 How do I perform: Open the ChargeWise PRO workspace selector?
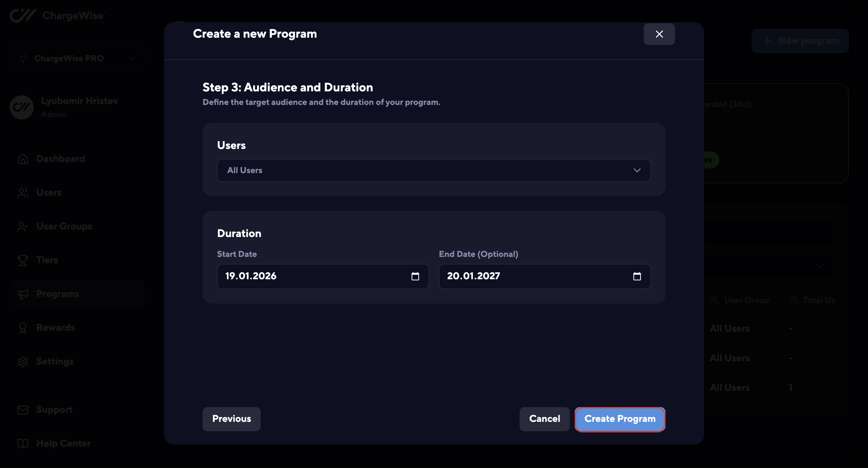coord(77,58)
